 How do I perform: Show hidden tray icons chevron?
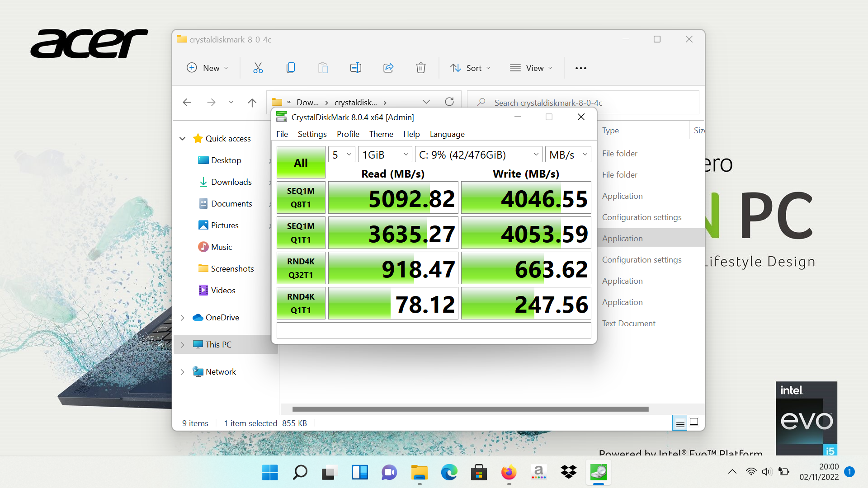[x=732, y=472]
